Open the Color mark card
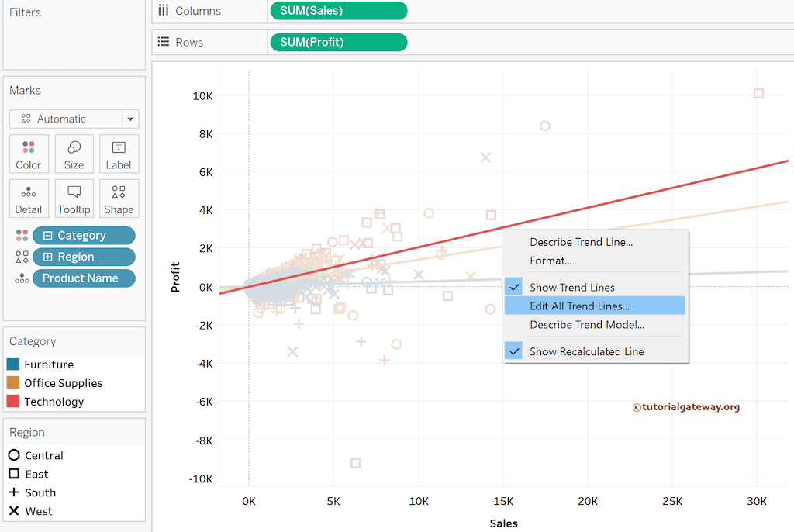 pyautogui.click(x=29, y=153)
